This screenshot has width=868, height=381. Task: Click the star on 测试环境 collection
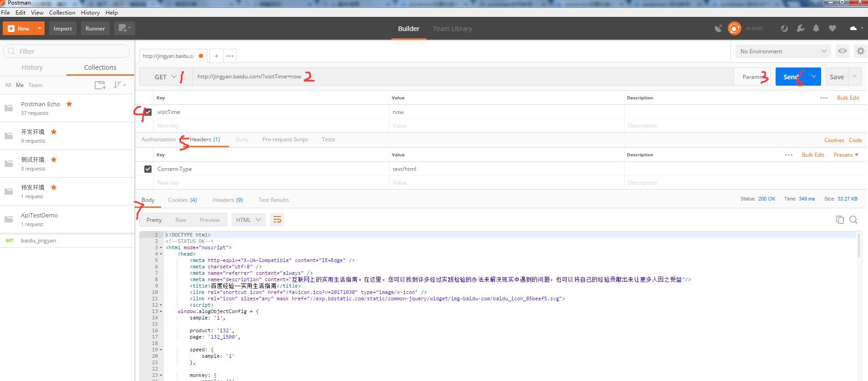click(54, 160)
